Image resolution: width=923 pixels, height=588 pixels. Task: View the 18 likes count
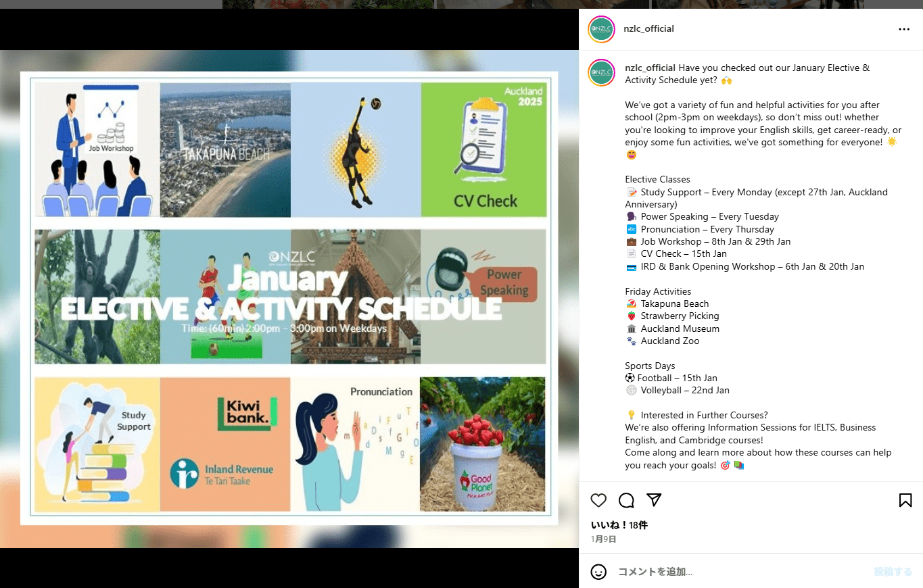click(x=619, y=525)
